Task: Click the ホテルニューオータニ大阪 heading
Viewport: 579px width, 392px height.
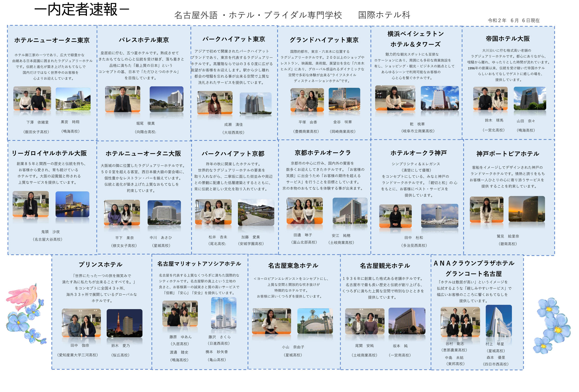Action: pos(143,154)
